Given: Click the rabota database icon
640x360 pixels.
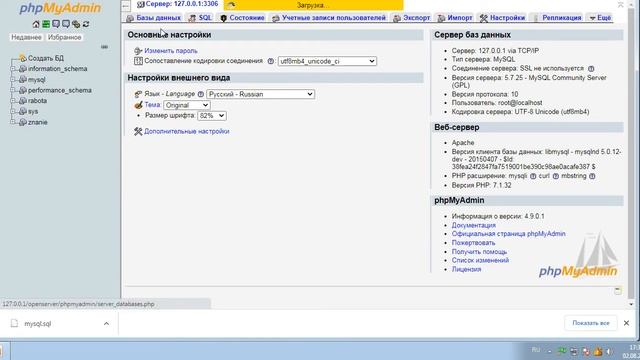Looking at the screenshot, I should [x=23, y=101].
